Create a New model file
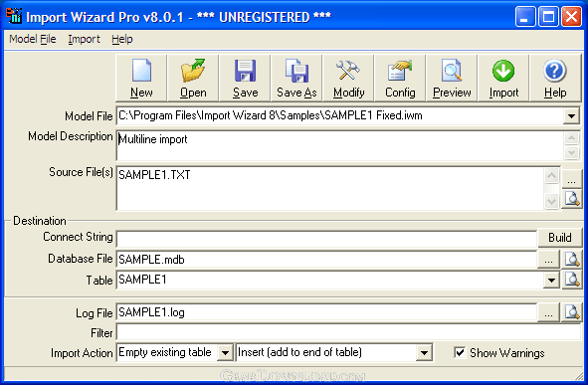The image size is (588, 385). pyautogui.click(x=141, y=78)
